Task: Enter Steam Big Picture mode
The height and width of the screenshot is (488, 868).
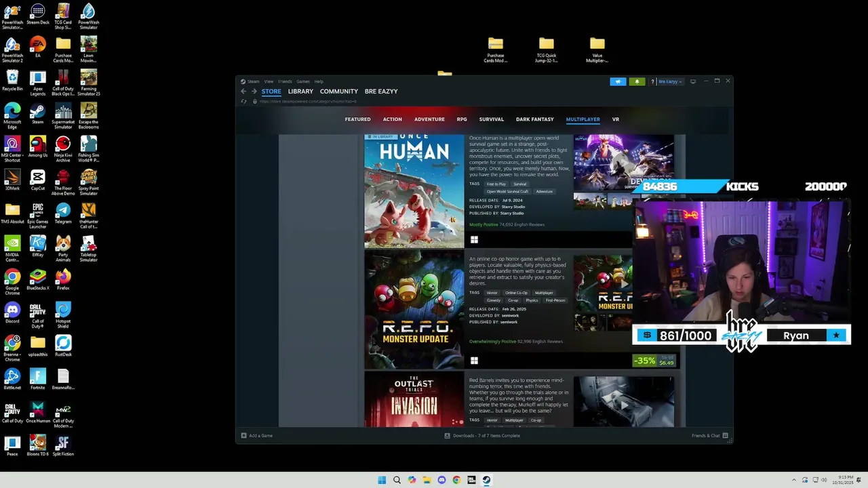Action: pyautogui.click(x=693, y=81)
